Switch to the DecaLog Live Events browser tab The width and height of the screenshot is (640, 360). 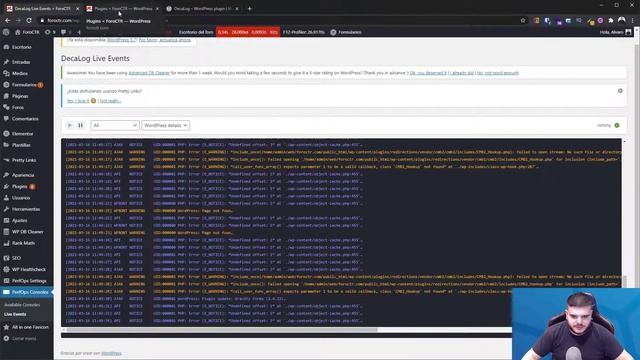click(x=42, y=8)
